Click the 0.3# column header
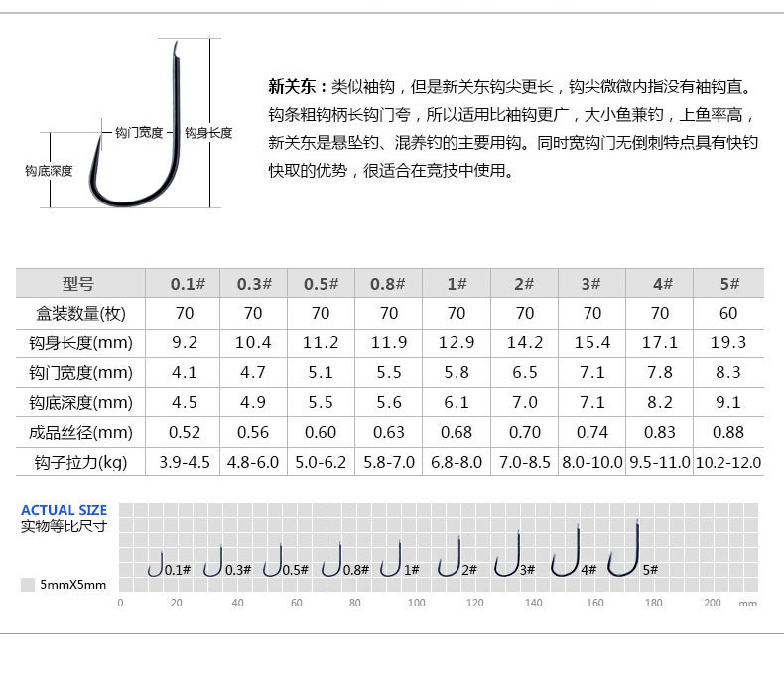This screenshot has height=673, width=784. tap(254, 284)
